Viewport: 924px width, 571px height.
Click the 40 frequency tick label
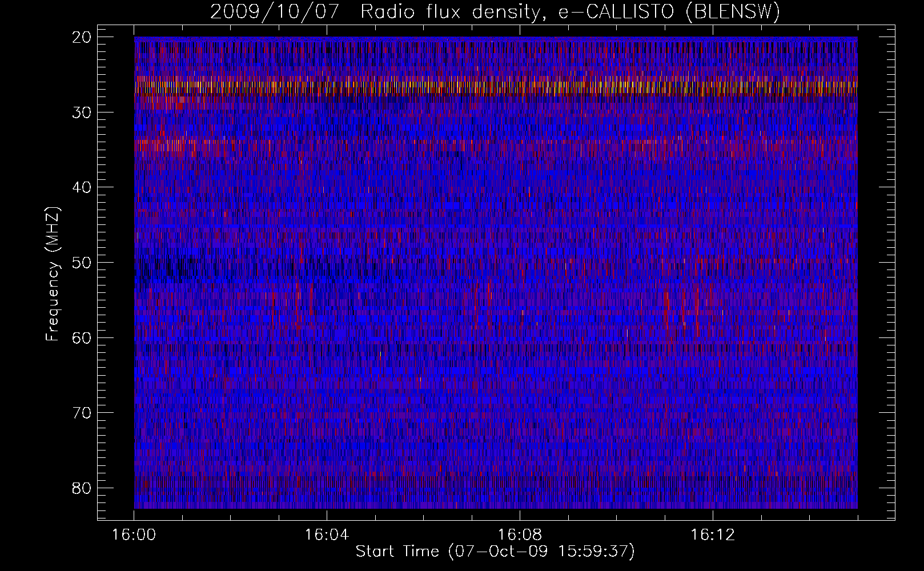coord(82,187)
